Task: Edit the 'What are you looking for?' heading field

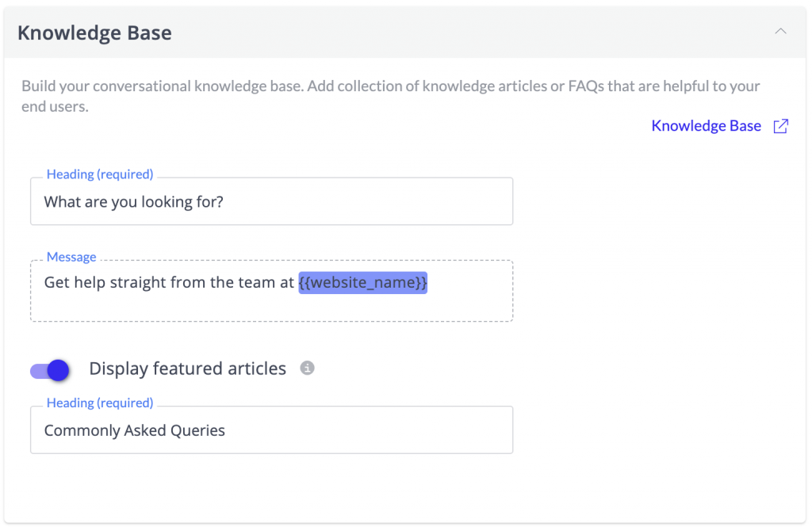Action: pyautogui.click(x=271, y=201)
